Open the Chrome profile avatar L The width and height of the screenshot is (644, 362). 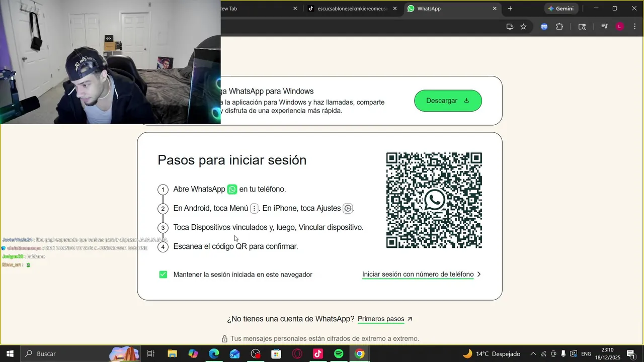tap(620, 27)
